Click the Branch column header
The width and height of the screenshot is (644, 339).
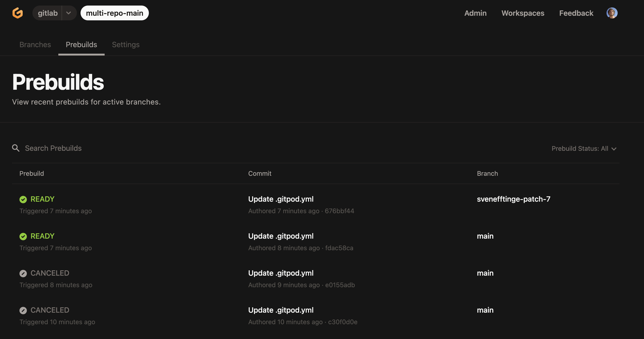coord(487,173)
